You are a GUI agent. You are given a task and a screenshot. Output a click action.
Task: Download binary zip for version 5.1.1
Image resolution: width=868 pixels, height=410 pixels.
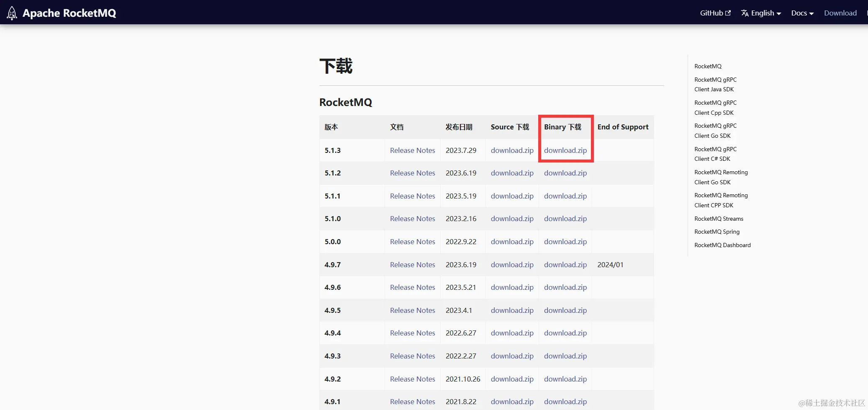(565, 196)
